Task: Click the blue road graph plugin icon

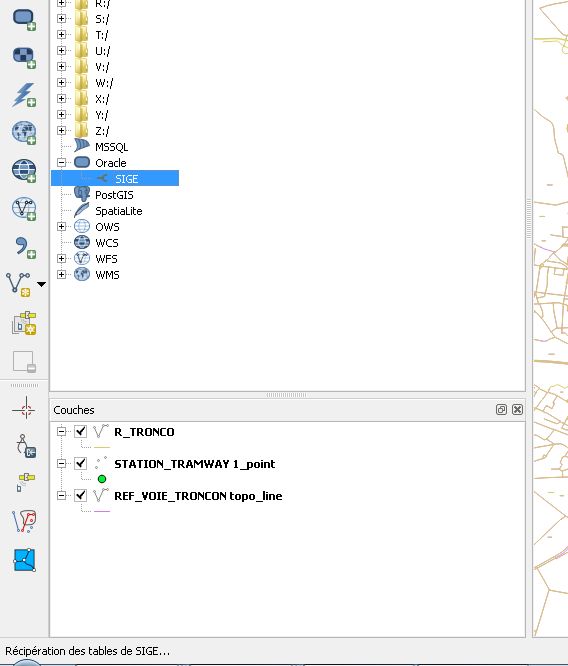Action: pos(24,560)
